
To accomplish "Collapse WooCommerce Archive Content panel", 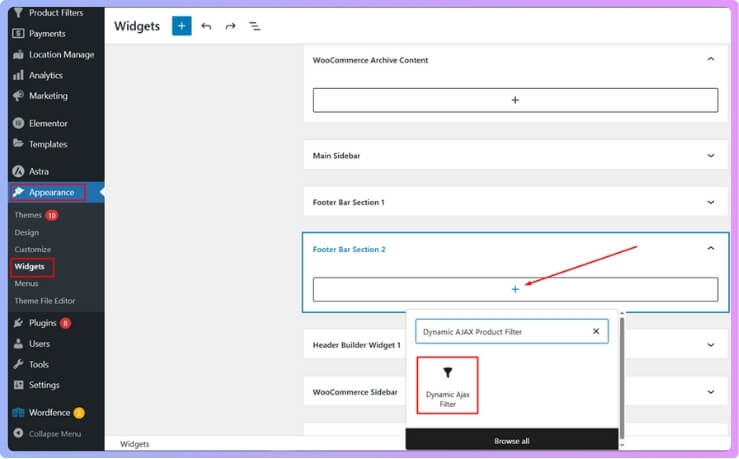I will click(x=711, y=59).
